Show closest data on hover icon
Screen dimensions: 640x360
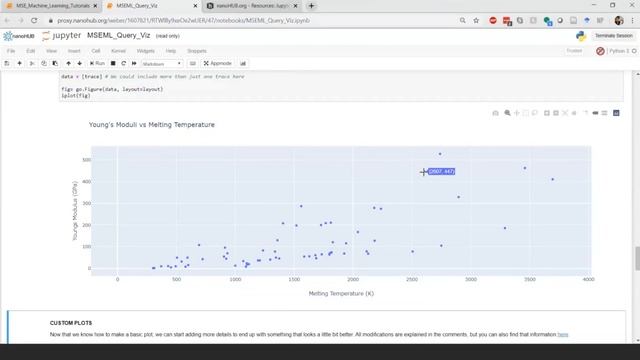pyautogui.click(x=595, y=113)
